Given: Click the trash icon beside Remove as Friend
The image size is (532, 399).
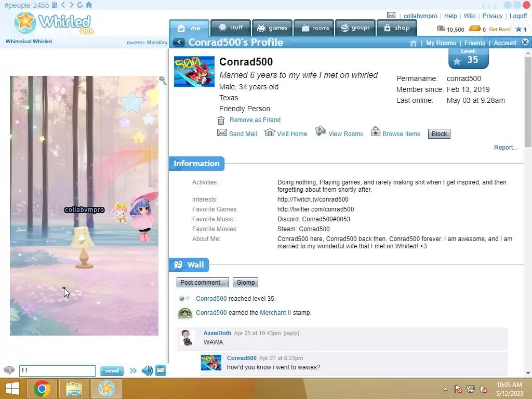Looking at the screenshot, I should (x=221, y=120).
